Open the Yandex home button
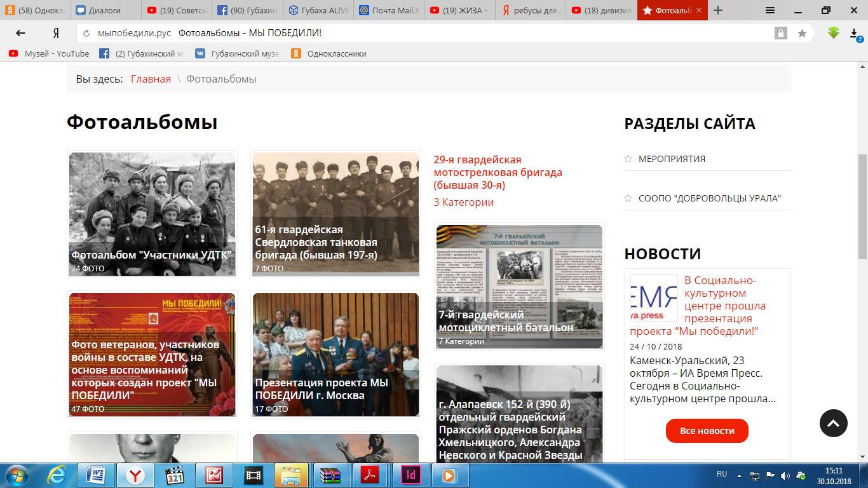The width and height of the screenshot is (868, 488). (56, 33)
